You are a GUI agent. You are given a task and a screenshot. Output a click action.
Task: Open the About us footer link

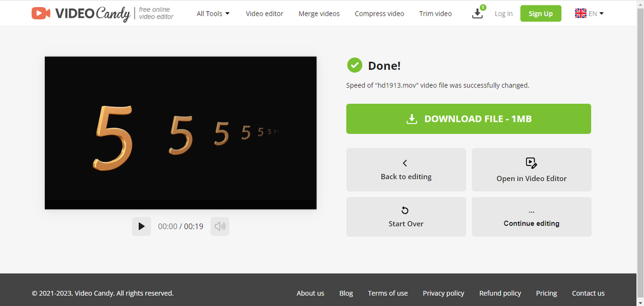tap(310, 293)
